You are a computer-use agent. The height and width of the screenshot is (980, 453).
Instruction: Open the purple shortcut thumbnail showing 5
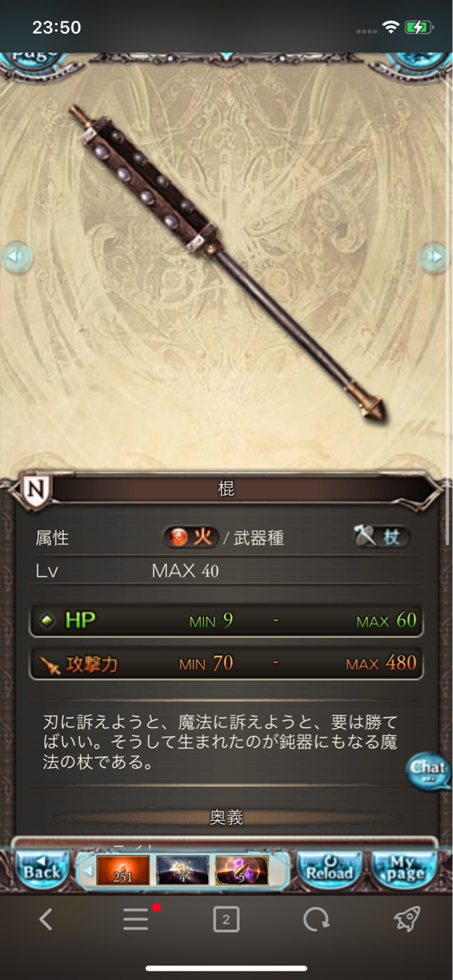pyautogui.click(x=242, y=870)
